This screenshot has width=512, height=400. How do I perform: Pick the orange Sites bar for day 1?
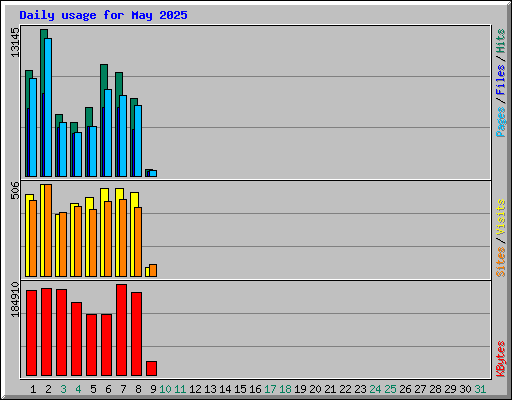pyautogui.click(x=33, y=238)
